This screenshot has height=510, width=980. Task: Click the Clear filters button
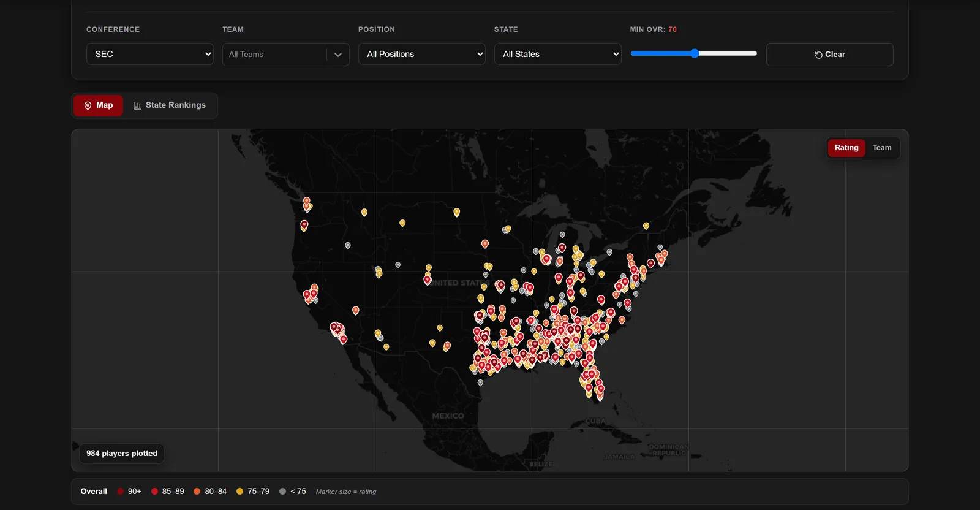(x=829, y=55)
